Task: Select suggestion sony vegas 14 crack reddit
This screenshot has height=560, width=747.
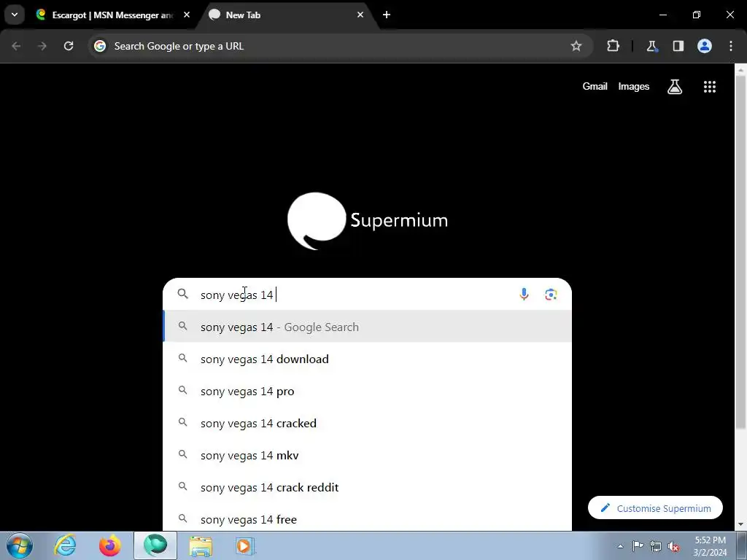Action: coord(368,487)
